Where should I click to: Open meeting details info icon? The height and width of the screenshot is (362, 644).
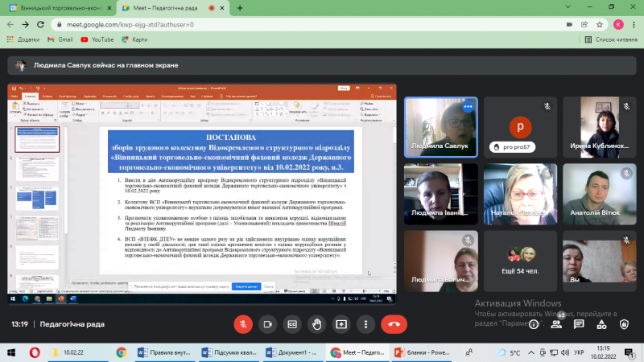[x=534, y=324]
